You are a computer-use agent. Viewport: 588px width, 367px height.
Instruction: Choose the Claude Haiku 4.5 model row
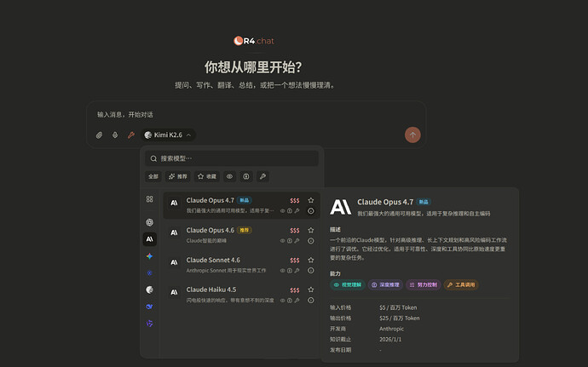pyautogui.click(x=241, y=295)
